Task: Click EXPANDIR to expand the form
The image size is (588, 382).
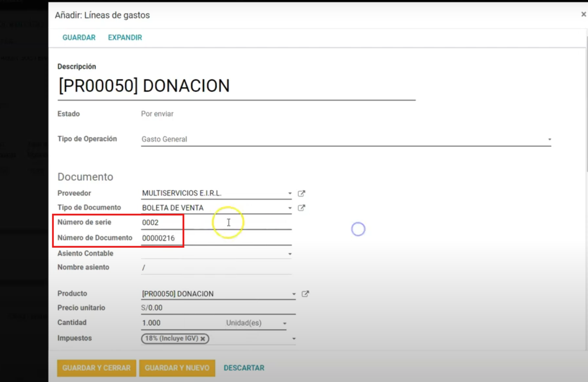Action: pyautogui.click(x=124, y=37)
